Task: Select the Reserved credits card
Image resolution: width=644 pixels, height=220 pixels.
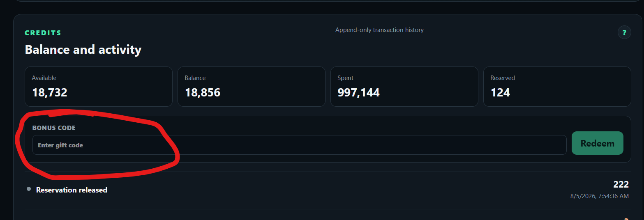Action: [557, 87]
